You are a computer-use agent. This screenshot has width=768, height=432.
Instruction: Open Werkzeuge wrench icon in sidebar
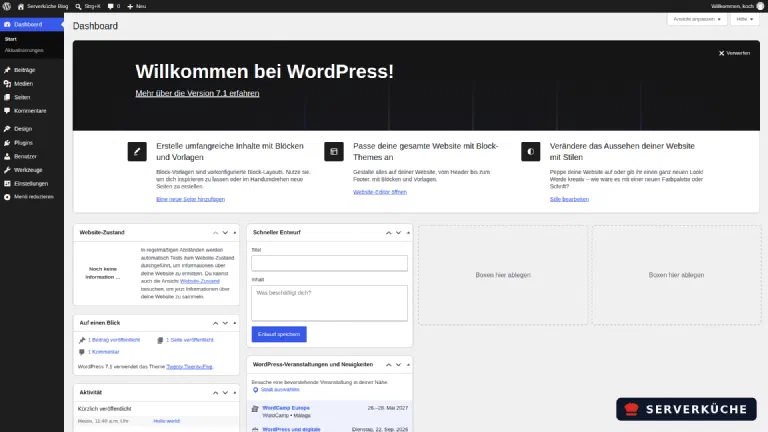click(x=7, y=170)
